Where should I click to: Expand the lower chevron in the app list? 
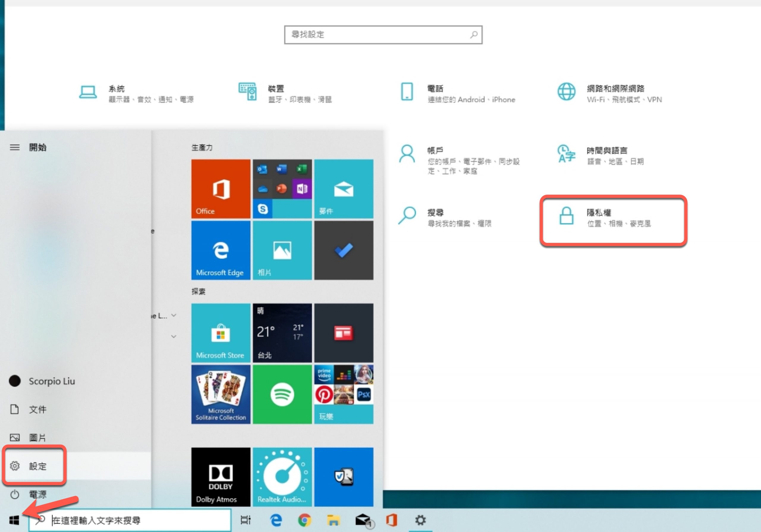[174, 337]
